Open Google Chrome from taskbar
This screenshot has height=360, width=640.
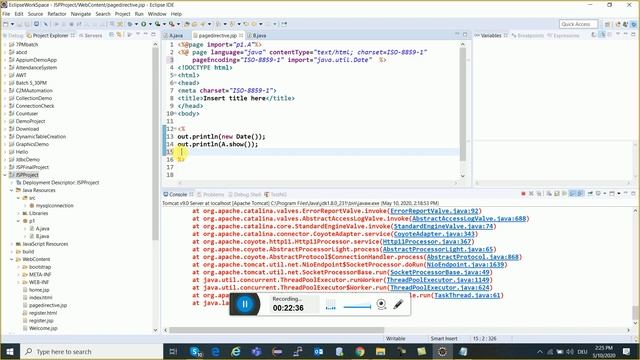pos(360,351)
